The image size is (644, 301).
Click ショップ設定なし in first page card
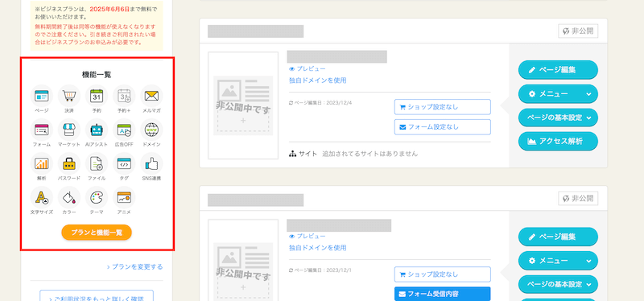coord(443,107)
